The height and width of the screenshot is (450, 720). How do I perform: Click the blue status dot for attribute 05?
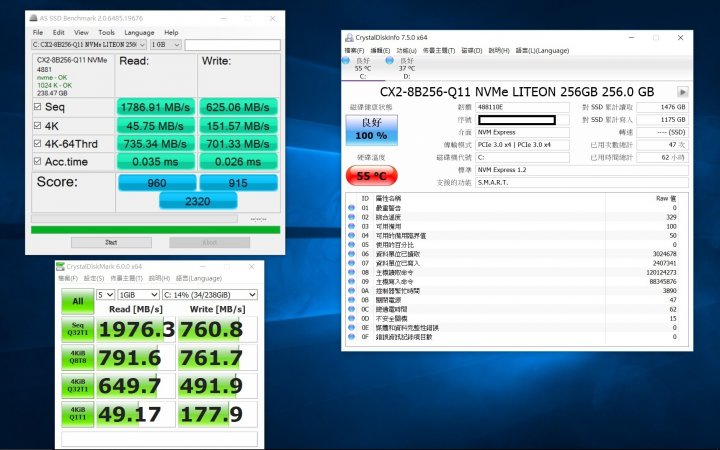click(351, 244)
